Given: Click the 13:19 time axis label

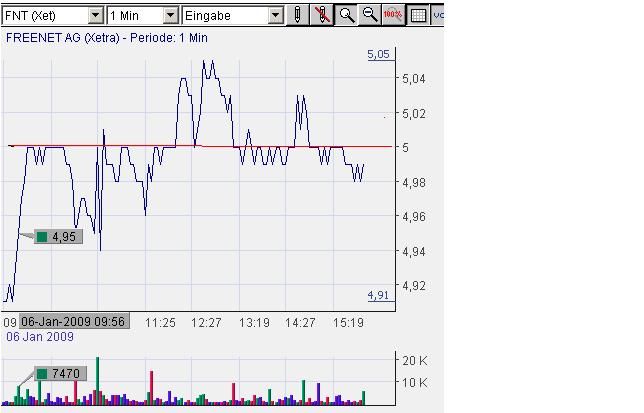Looking at the screenshot, I should tap(254, 323).
